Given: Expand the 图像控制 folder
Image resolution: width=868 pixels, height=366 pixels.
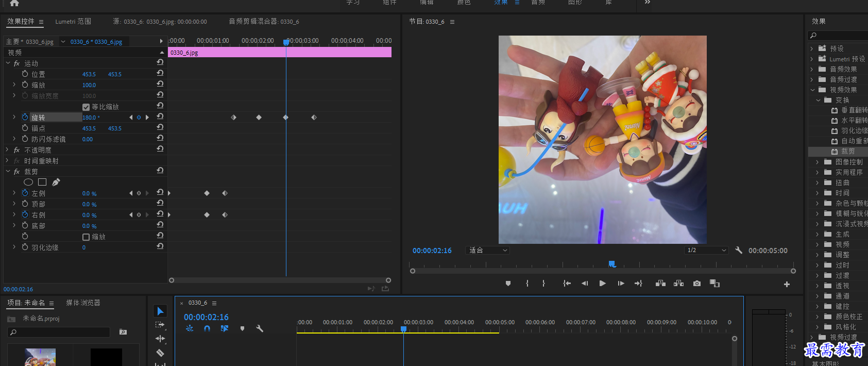Looking at the screenshot, I should pyautogui.click(x=818, y=162).
